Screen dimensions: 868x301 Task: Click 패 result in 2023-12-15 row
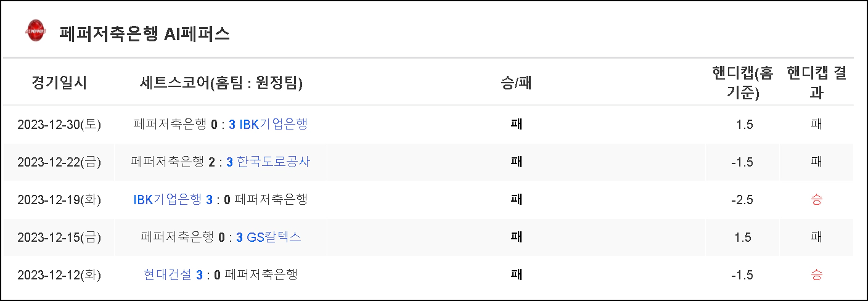[516, 237]
